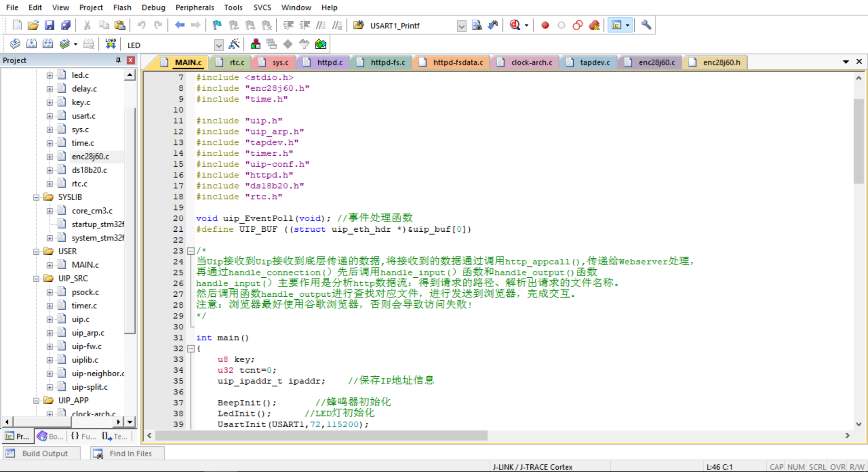This screenshot has height=472, width=868.
Task: Start the debug session icon
Action: point(515,25)
